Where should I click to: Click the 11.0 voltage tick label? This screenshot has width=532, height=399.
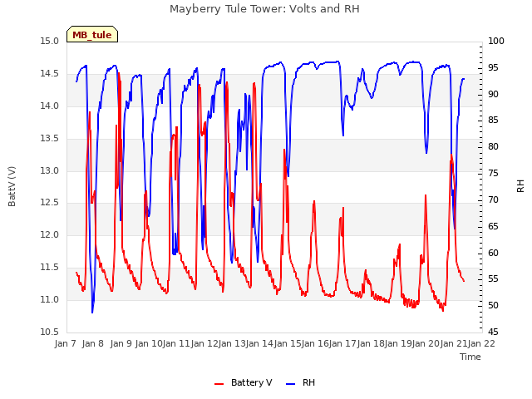click(49, 299)
